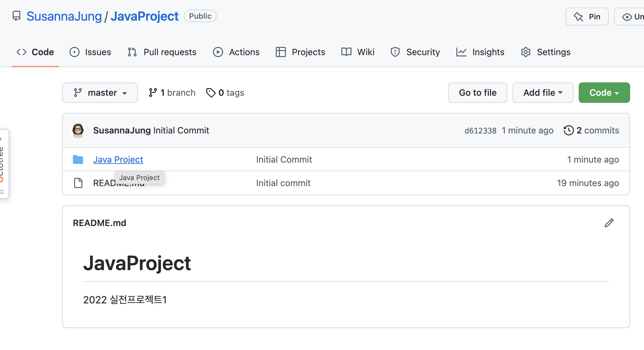Open the Java Project folder link
644x350 pixels.
[118, 159]
